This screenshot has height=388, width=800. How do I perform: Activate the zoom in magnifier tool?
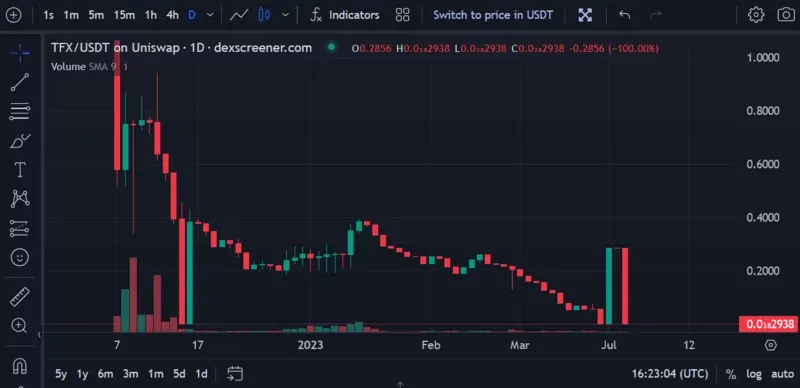click(20, 325)
